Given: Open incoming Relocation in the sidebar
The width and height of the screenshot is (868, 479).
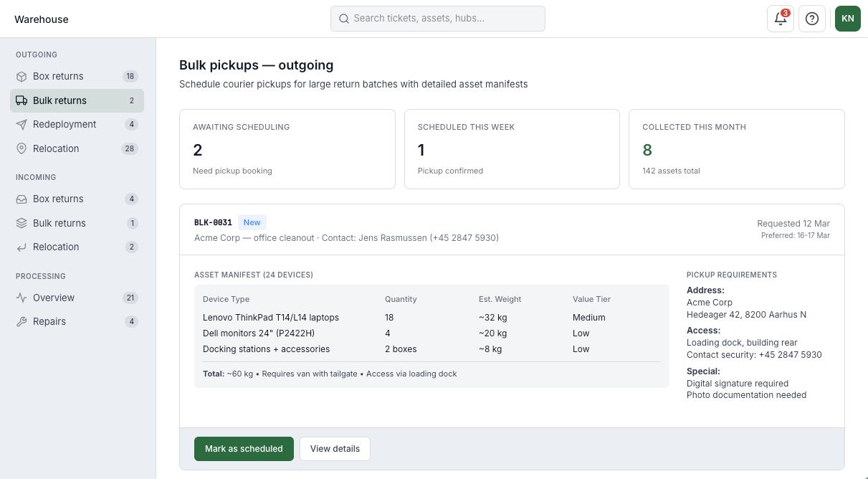Looking at the screenshot, I should [56, 247].
